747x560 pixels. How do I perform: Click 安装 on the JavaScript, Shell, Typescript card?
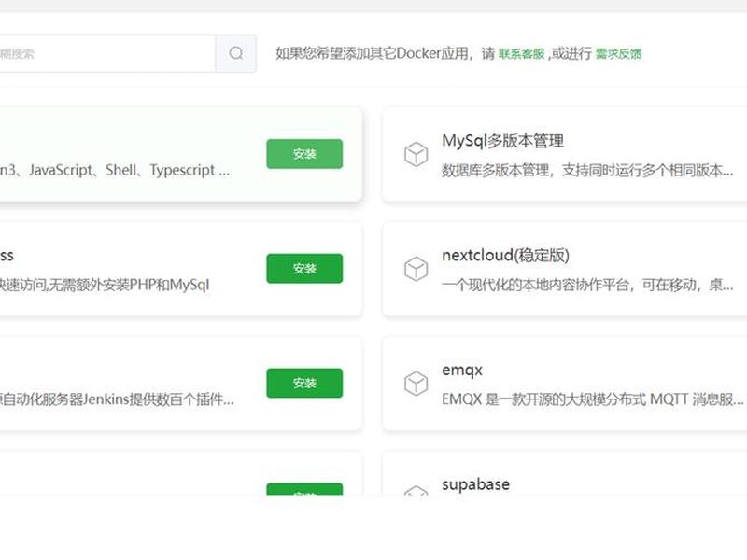coord(304,154)
